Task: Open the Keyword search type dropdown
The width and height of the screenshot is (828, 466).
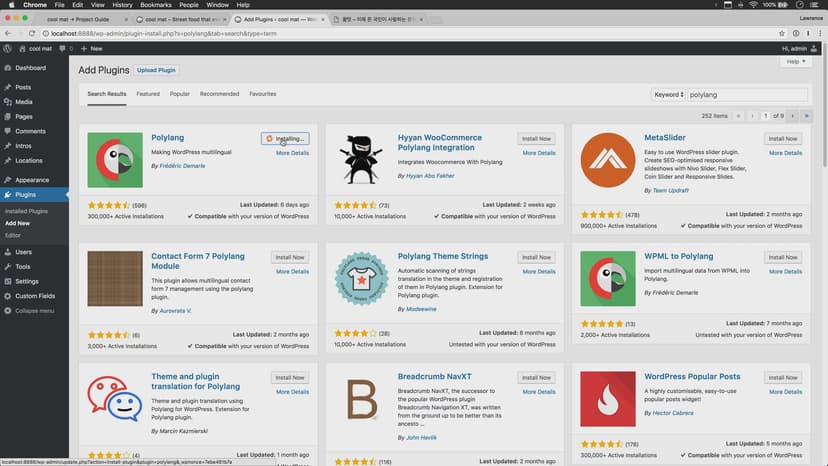Action: (668, 94)
